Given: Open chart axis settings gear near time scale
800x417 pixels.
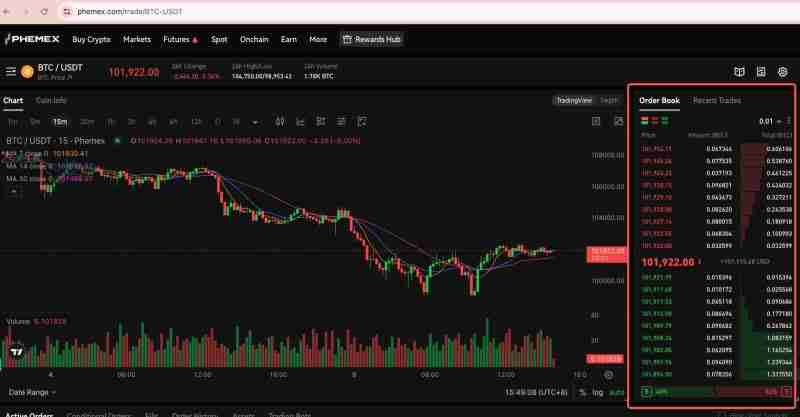Looking at the screenshot, I should pos(608,375).
